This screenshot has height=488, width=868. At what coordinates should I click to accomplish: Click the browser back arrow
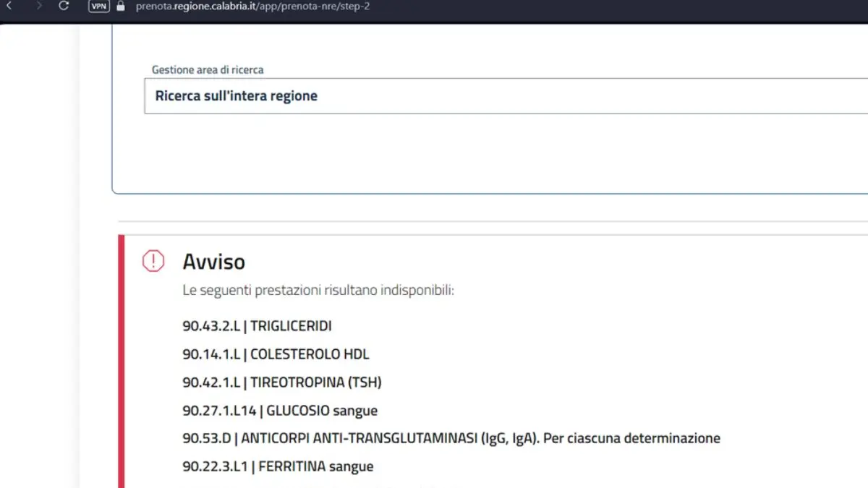[x=9, y=6]
